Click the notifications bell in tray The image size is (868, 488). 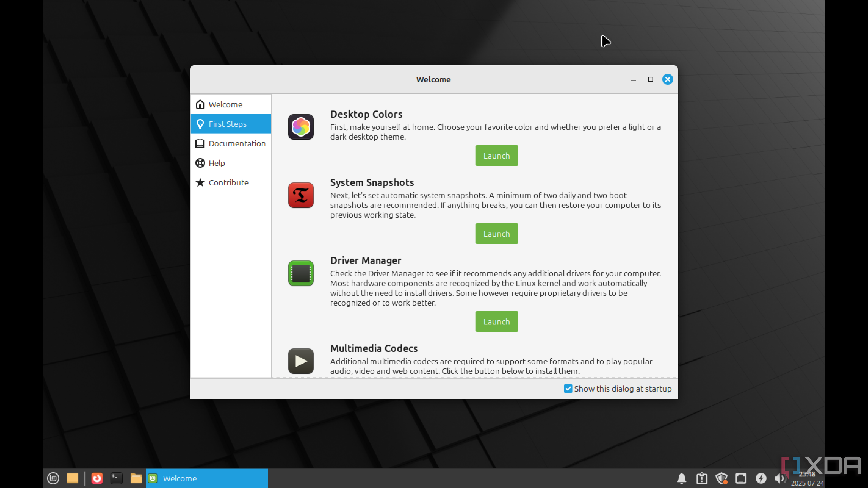[682, 478]
